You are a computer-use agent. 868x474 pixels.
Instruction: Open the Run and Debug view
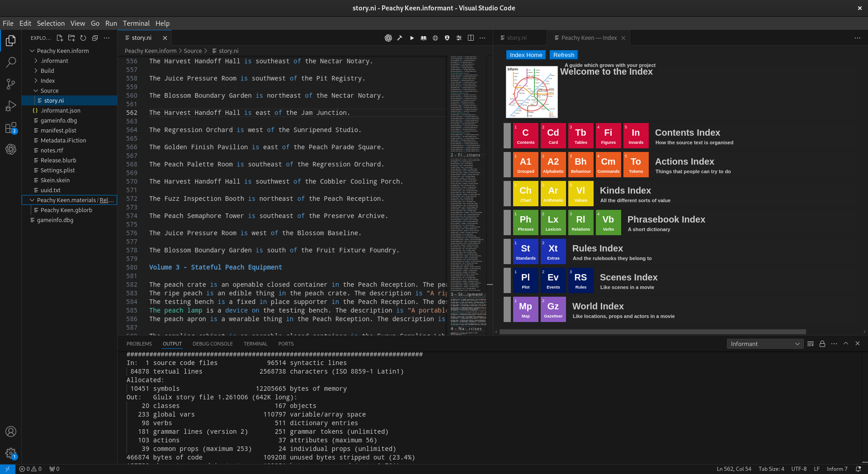[x=11, y=106]
